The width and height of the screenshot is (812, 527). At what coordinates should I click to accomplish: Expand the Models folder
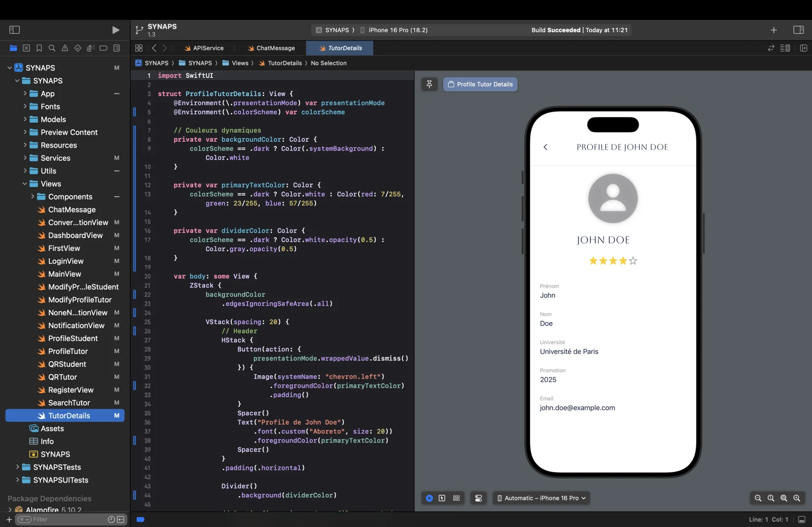pos(25,119)
